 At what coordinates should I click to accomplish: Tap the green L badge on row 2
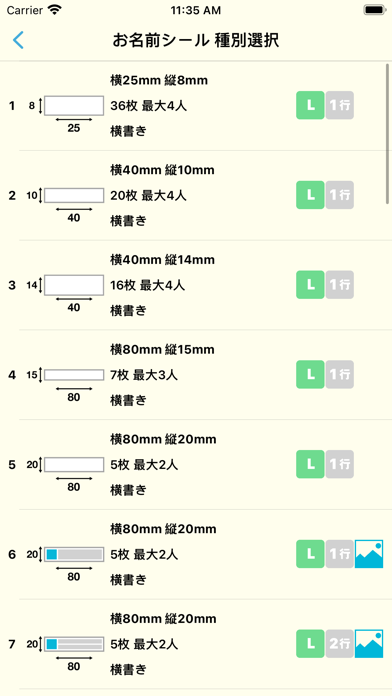(x=310, y=195)
